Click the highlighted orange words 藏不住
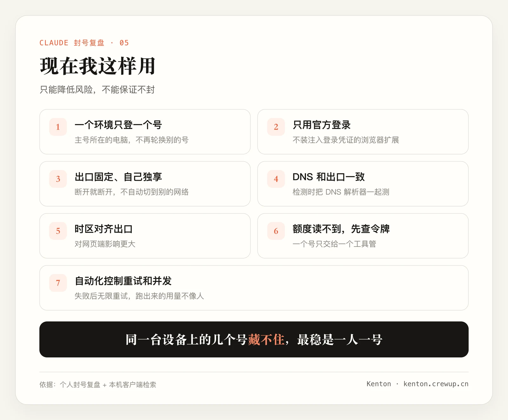508x420 pixels. 266,340
